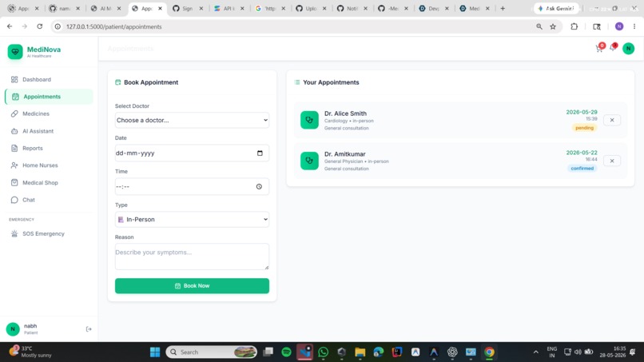Click the taskbar Search box
The width and height of the screenshot is (644, 362).
[212, 352]
